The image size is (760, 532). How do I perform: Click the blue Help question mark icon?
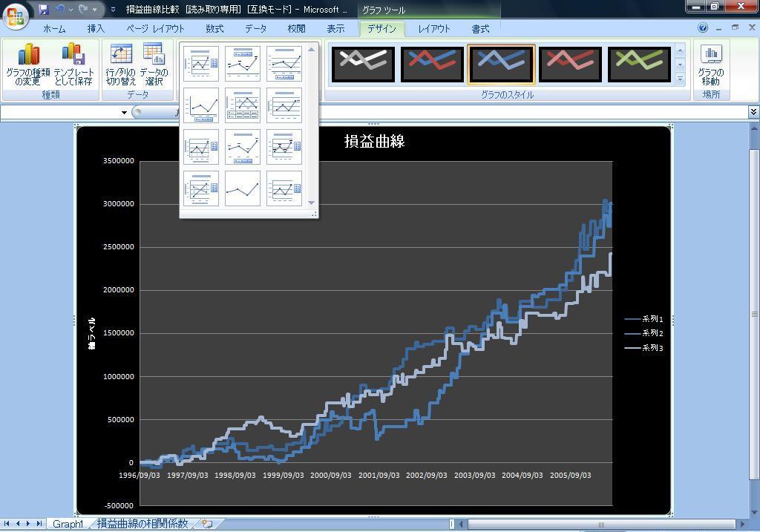[703, 28]
